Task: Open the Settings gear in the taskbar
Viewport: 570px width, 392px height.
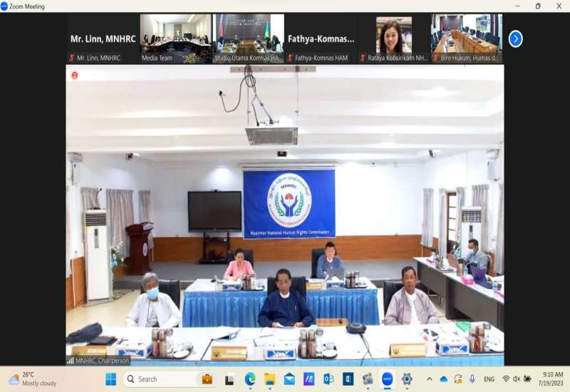Action: (407, 379)
